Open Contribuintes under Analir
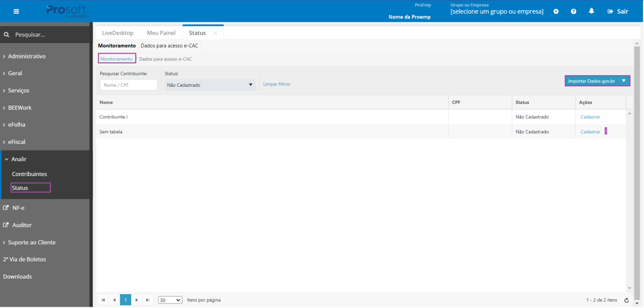The width and height of the screenshot is (644, 308). (x=29, y=174)
